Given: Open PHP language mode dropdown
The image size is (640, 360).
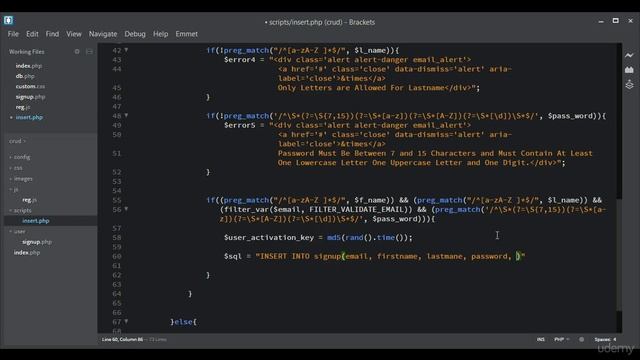Looking at the screenshot, I should (x=562, y=339).
